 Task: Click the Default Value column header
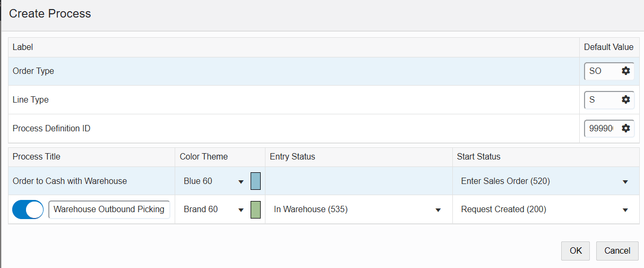click(x=609, y=47)
